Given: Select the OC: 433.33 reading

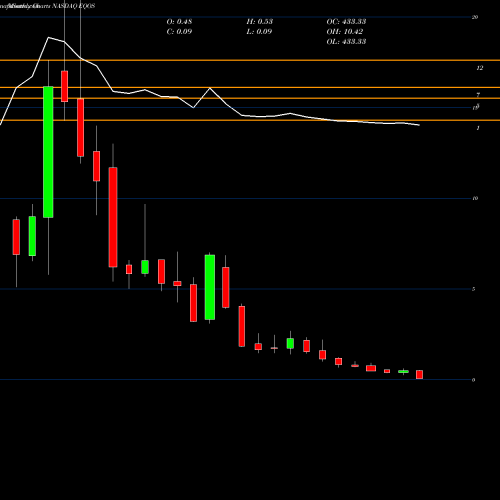Looking at the screenshot, I should (346, 22).
